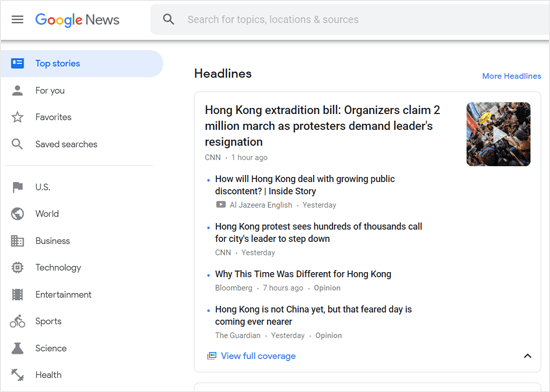The image size is (550, 392).
Task: Select the Favorites star icon
Action: 17,117
